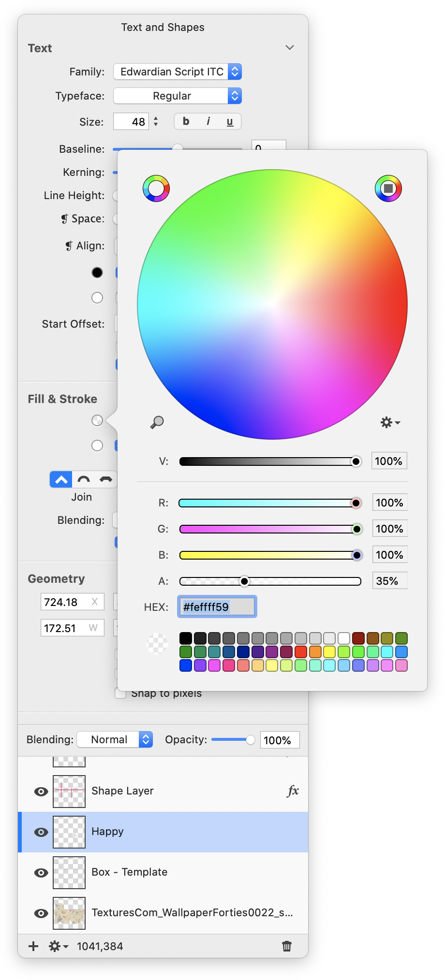This screenshot has width=445, height=980.
Task: Hide the Happy layer
Action: point(41,832)
